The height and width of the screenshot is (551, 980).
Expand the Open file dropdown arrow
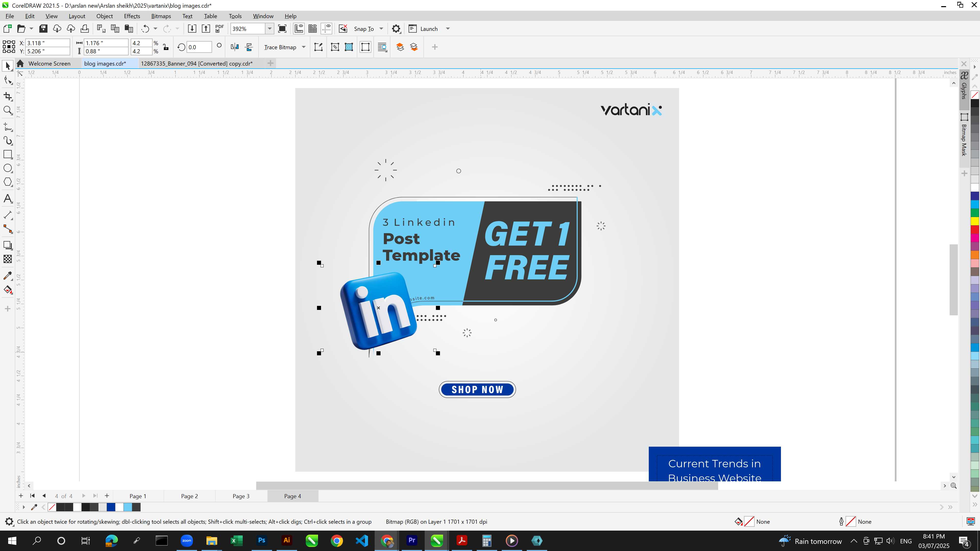pyautogui.click(x=31, y=29)
